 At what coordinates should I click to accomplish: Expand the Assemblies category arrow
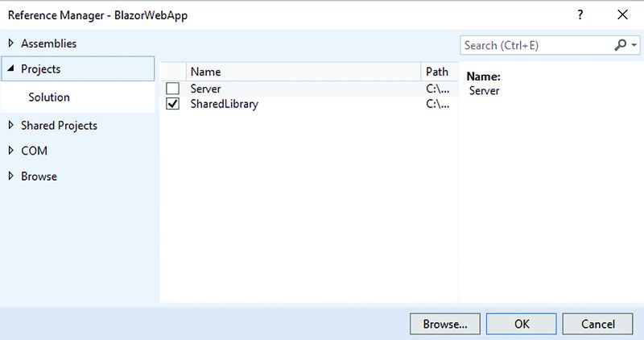(x=11, y=44)
